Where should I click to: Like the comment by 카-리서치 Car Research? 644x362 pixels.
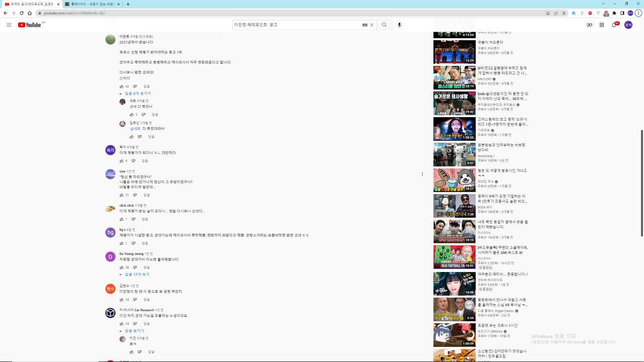pyautogui.click(x=121, y=324)
